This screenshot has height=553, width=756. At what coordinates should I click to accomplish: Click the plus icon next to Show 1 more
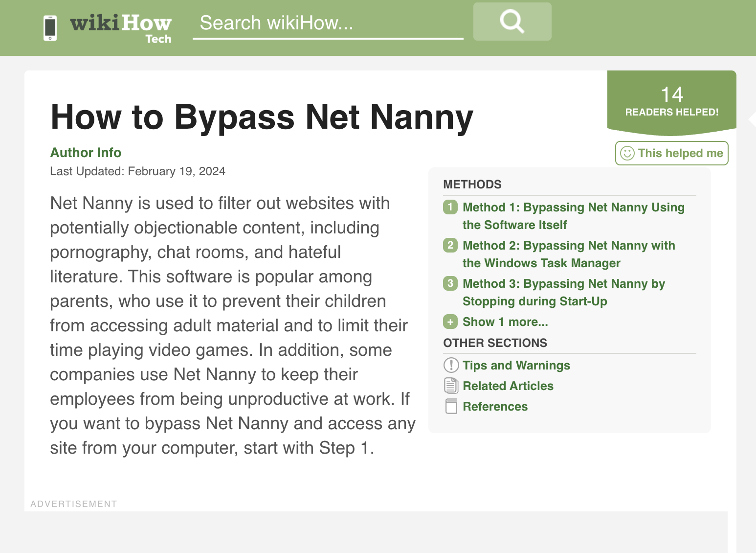(449, 322)
